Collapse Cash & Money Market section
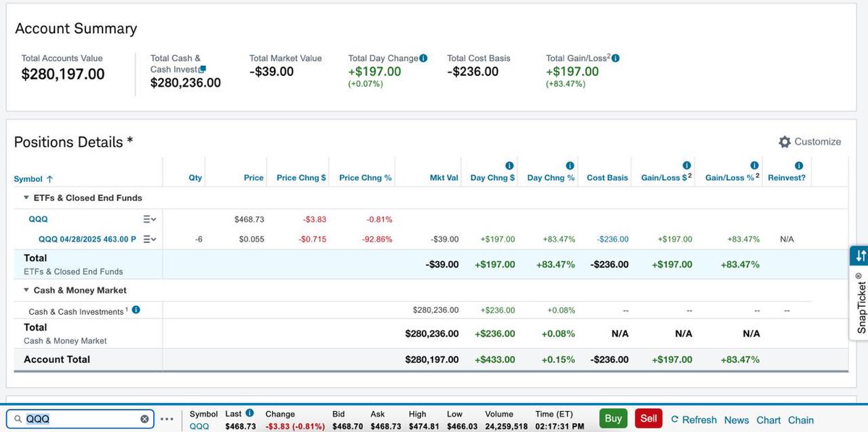 (27, 290)
